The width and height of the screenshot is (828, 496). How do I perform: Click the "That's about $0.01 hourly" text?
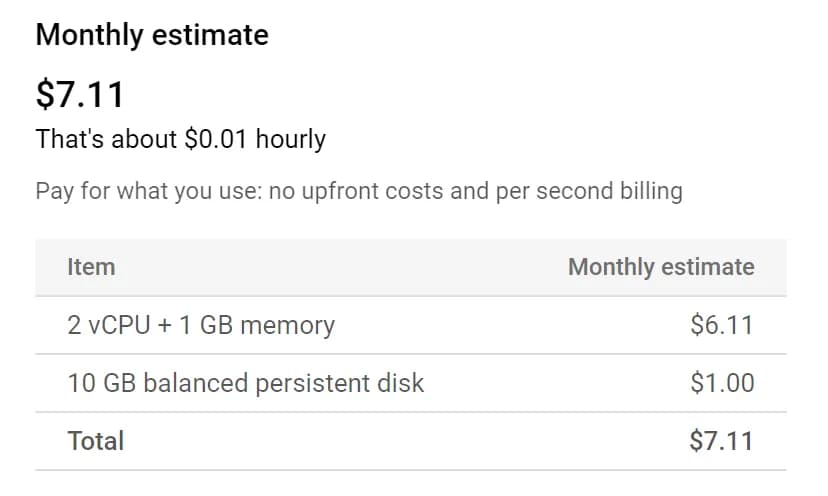pos(181,139)
